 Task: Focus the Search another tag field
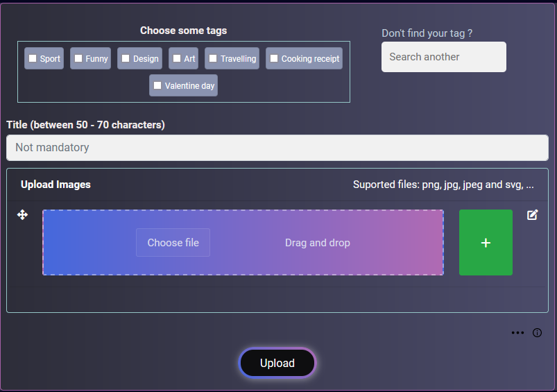444,57
